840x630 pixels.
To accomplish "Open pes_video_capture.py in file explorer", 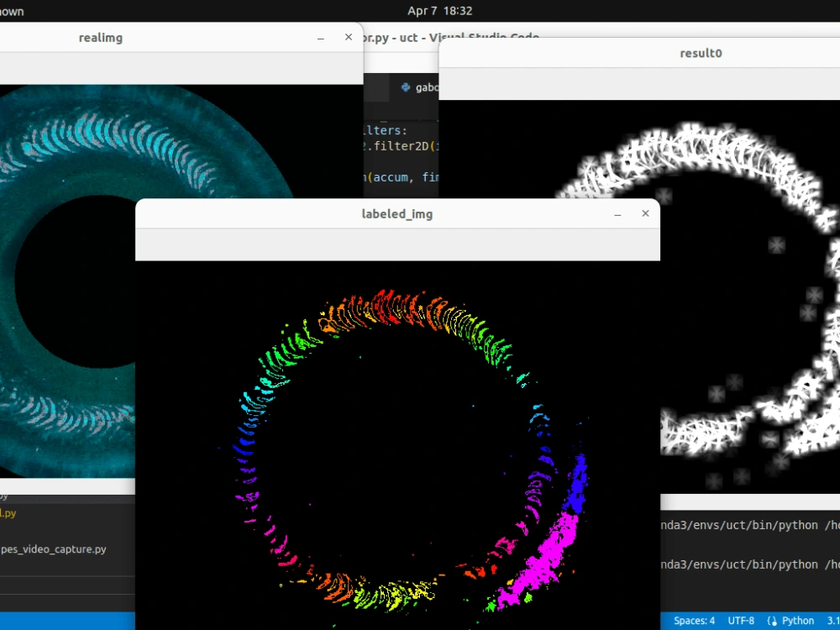I will (x=54, y=549).
